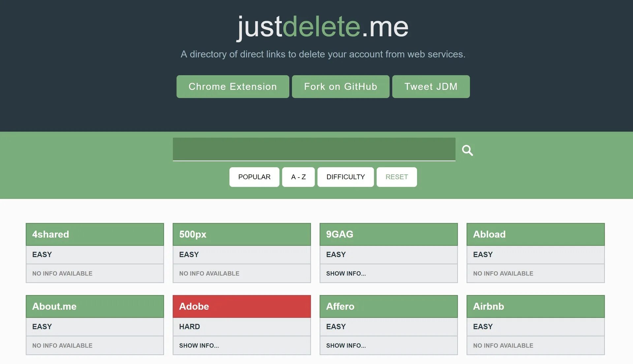Expand Affero's SHOW INFO section
Screen dimensions: 633x364
[x=346, y=345]
